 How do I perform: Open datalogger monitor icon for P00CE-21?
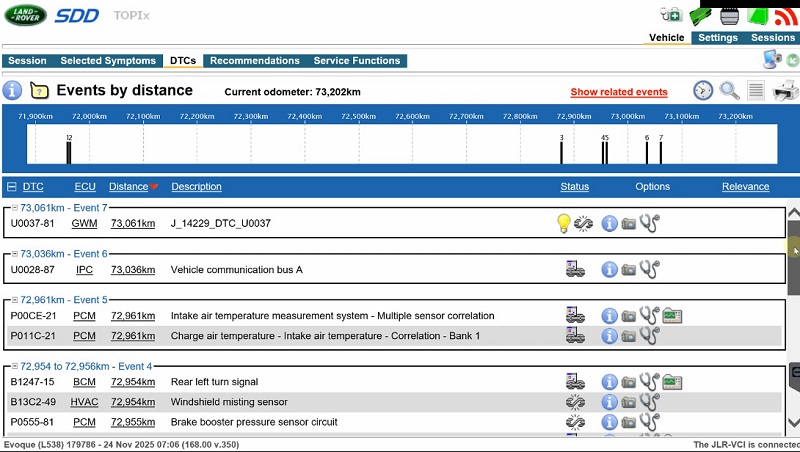tap(672, 316)
